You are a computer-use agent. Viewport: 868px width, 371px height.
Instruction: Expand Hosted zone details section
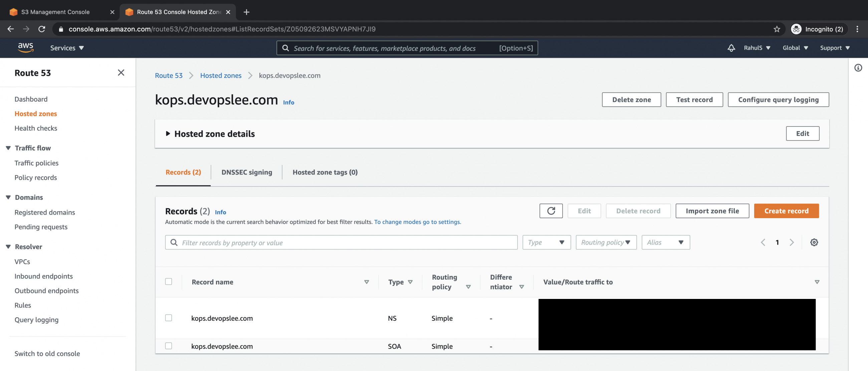[x=168, y=134]
